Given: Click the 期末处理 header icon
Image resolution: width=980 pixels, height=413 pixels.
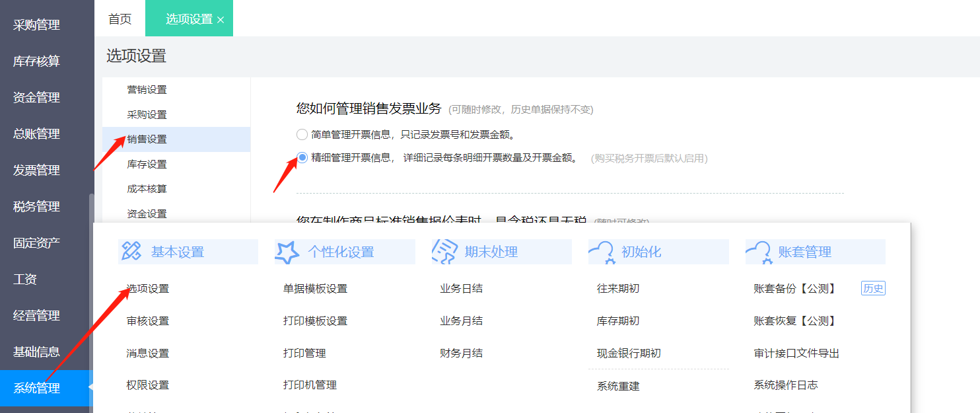Looking at the screenshot, I should [444, 252].
